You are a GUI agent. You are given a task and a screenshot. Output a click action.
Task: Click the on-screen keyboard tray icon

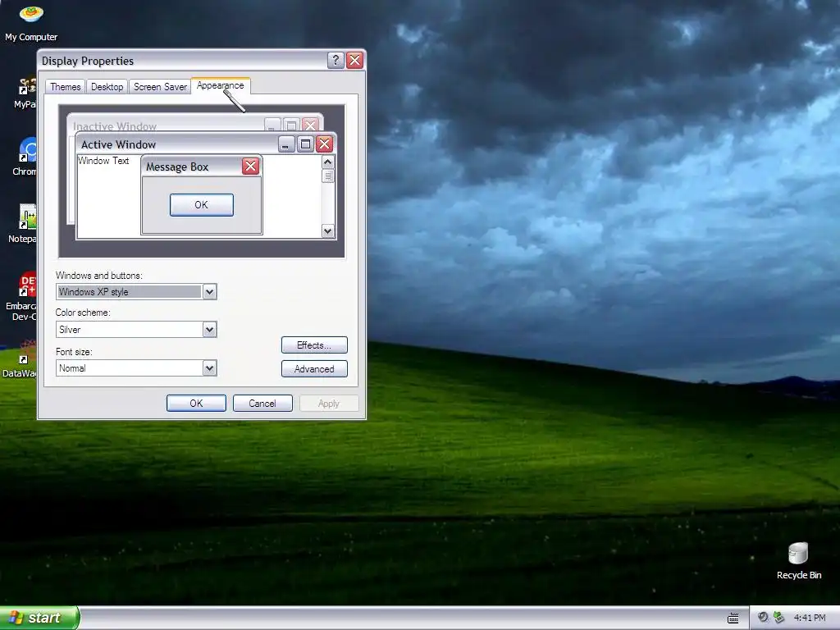pos(733,619)
